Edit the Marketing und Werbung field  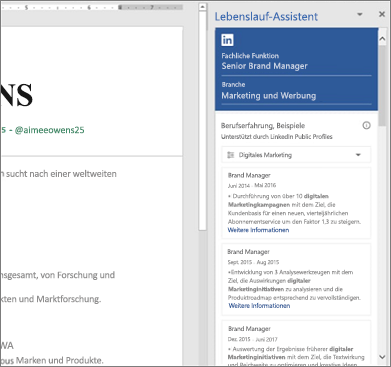[296, 96]
